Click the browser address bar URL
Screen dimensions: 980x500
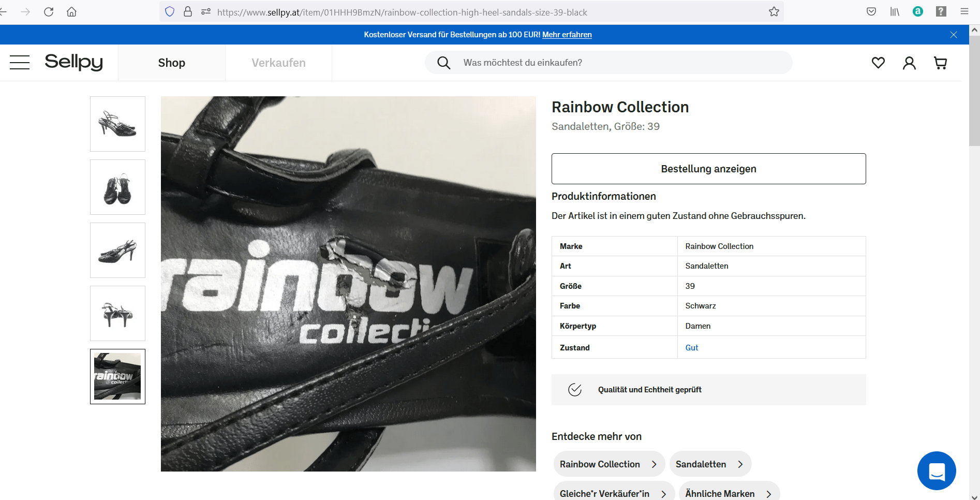(402, 12)
